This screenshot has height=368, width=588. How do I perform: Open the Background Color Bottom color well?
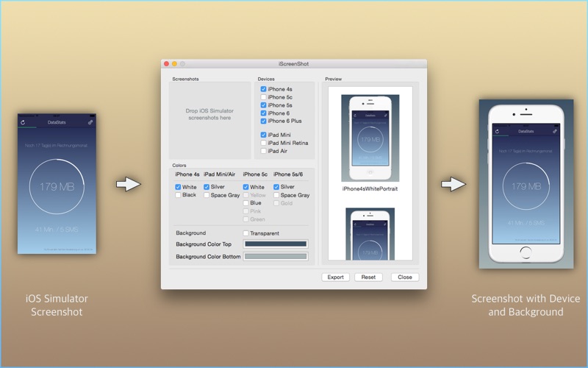tap(276, 256)
